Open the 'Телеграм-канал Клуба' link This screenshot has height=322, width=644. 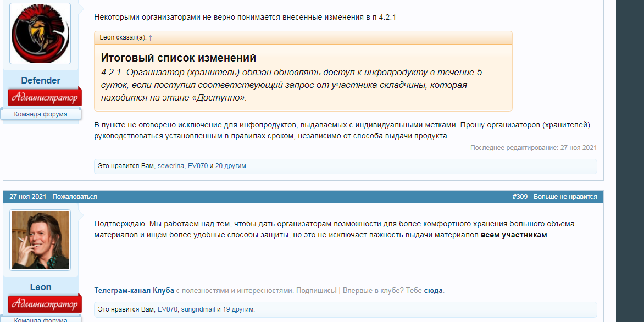click(134, 290)
